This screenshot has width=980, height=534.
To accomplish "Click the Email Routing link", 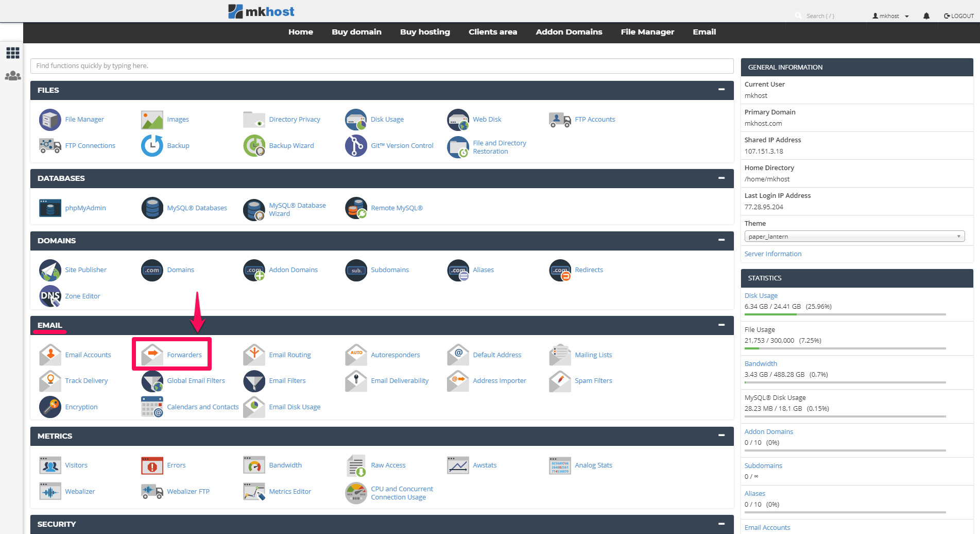I will 289,355.
